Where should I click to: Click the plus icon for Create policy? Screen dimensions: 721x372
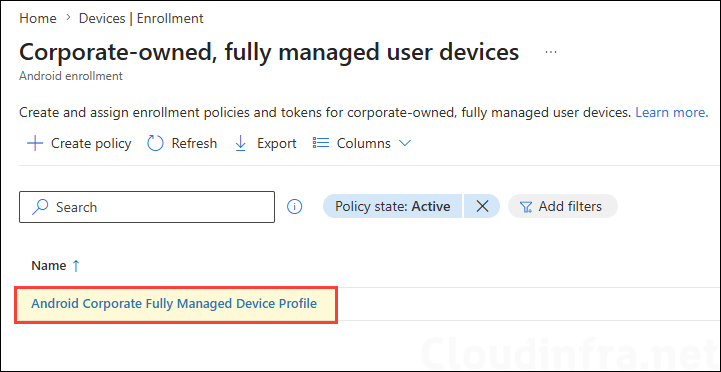(x=35, y=143)
